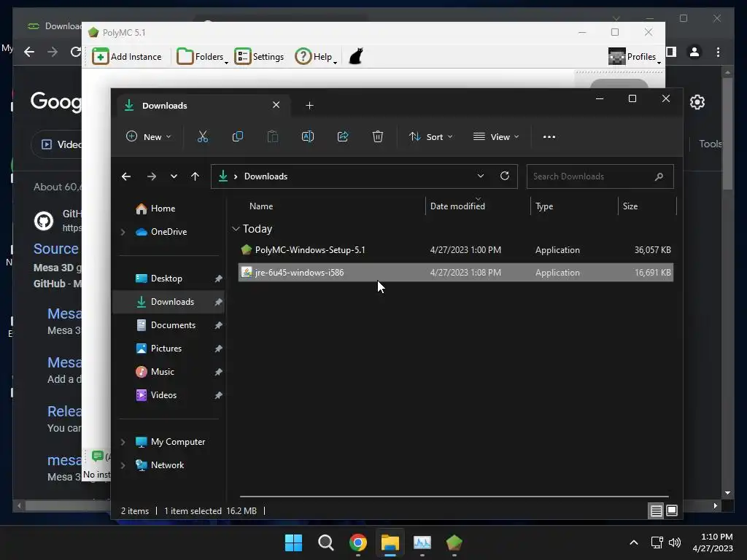Click the volume speaker icon in system tray
Image resolution: width=747 pixels, height=560 pixels.
click(x=675, y=542)
